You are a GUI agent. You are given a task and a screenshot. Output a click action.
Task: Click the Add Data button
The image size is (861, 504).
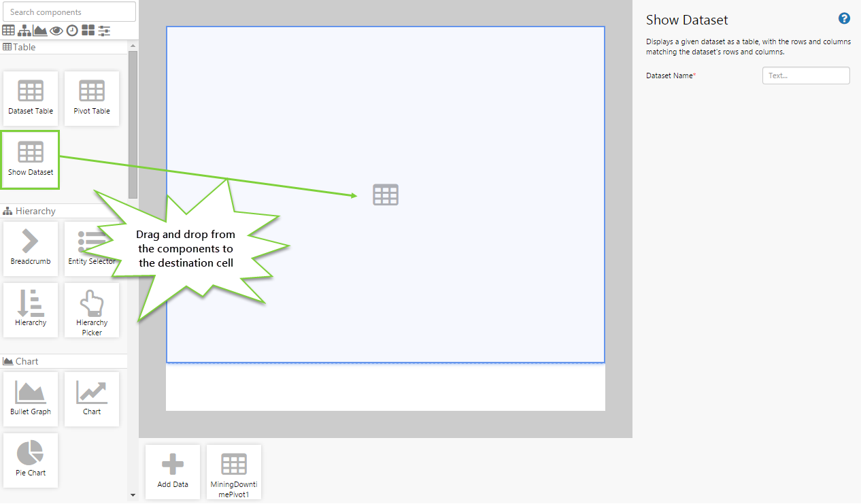tap(173, 472)
